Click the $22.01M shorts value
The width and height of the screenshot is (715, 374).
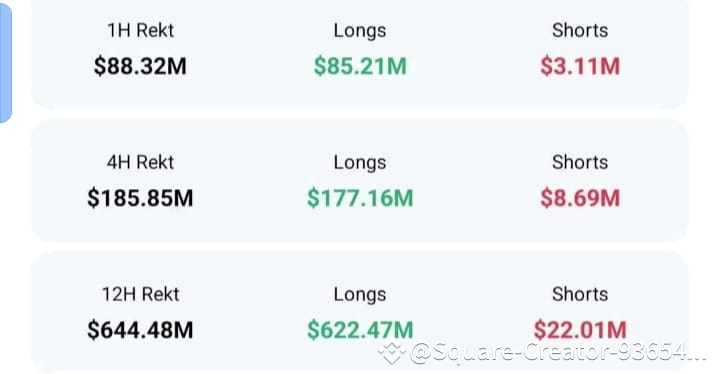pos(580,330)
